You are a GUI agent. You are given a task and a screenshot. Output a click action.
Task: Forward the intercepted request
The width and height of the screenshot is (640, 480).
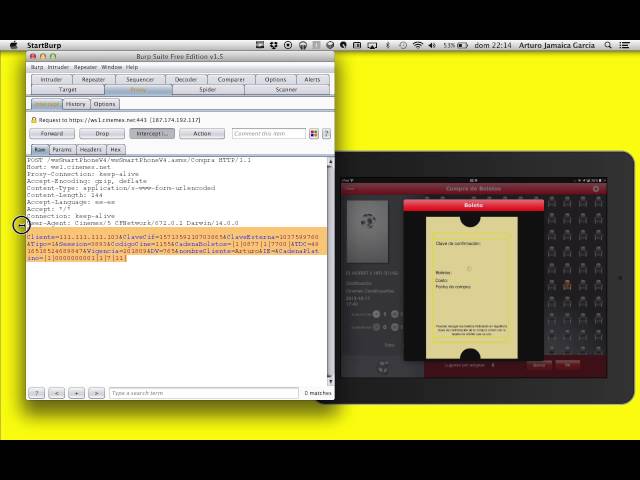pos(52,134)
